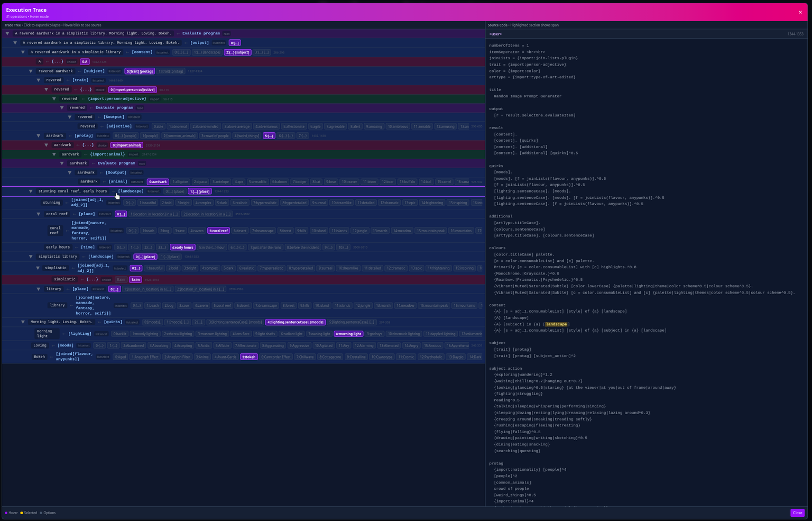Screen dimensions: 812x521
Task: Click the 3:Anime flavour chip
Action: 202,357
